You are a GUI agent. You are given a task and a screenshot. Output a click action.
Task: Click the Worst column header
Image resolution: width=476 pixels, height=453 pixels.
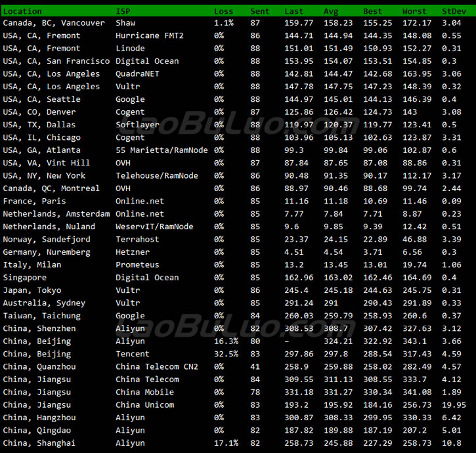point(414,12)
